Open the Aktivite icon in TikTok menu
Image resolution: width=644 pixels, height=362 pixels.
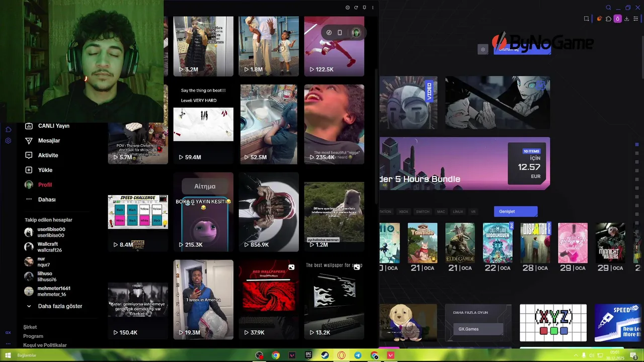click(x=29, y=155)
